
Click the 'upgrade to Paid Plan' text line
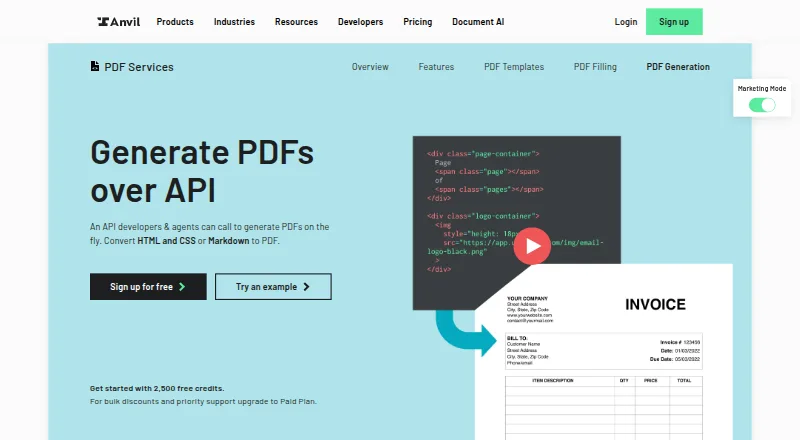click(x=203, y=401)
